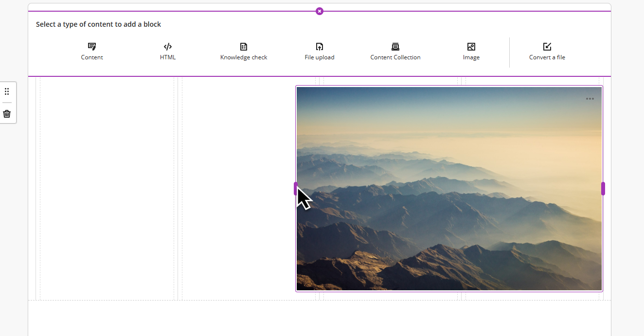Select the mountain landscape image

click(449, 189)
